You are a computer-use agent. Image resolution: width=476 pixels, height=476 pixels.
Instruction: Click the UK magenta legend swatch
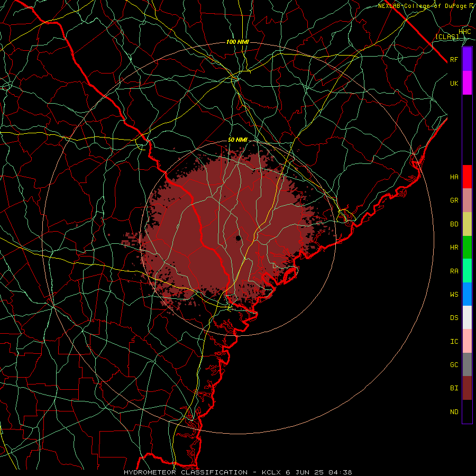click(467, 83)
